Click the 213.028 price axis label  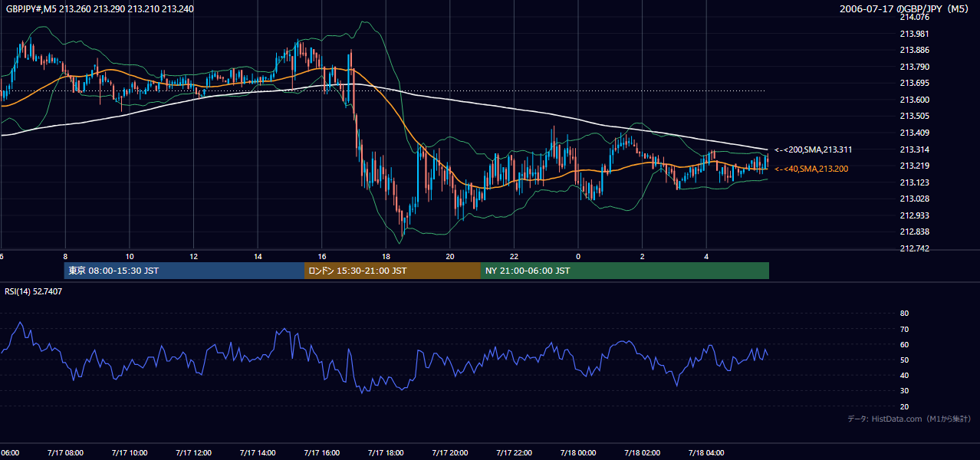913,199
